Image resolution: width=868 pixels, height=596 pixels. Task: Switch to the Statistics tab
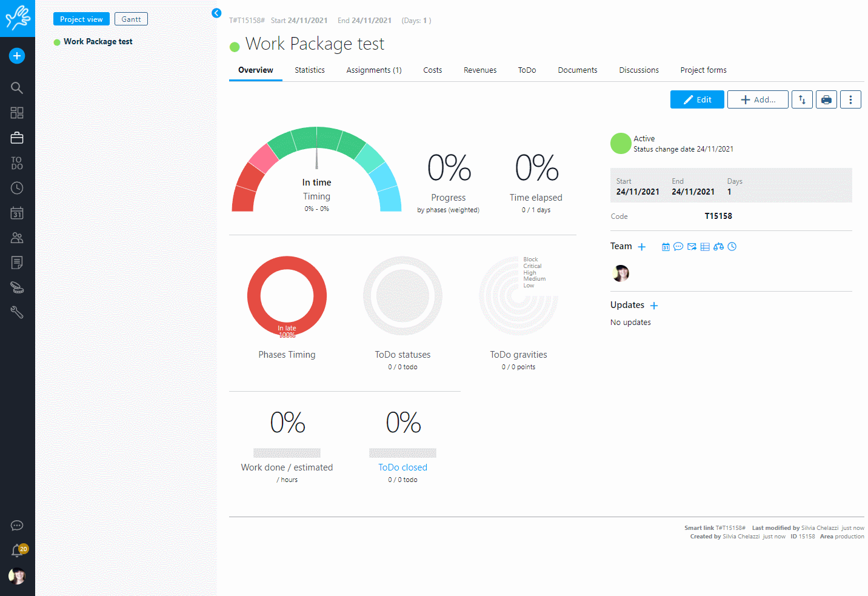coord(310,70)
